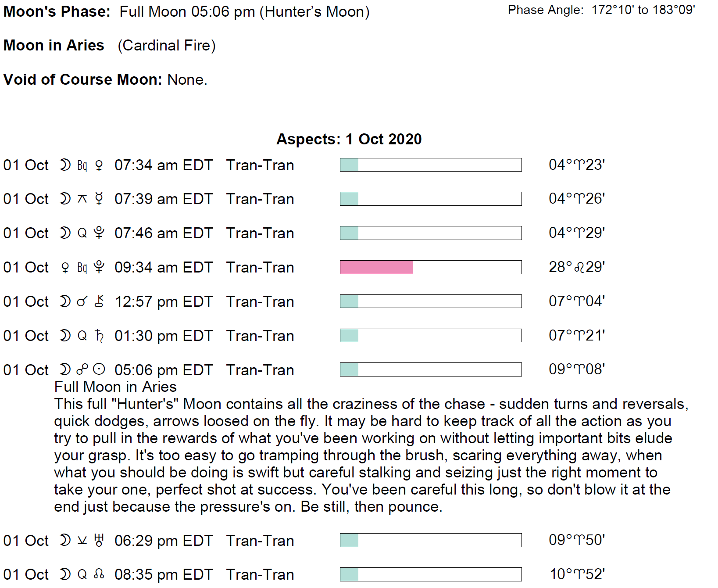Click the Uranus glyph in the 06:29 pm row
Viewport: 718px width, 588px height.
coord(100,540)
